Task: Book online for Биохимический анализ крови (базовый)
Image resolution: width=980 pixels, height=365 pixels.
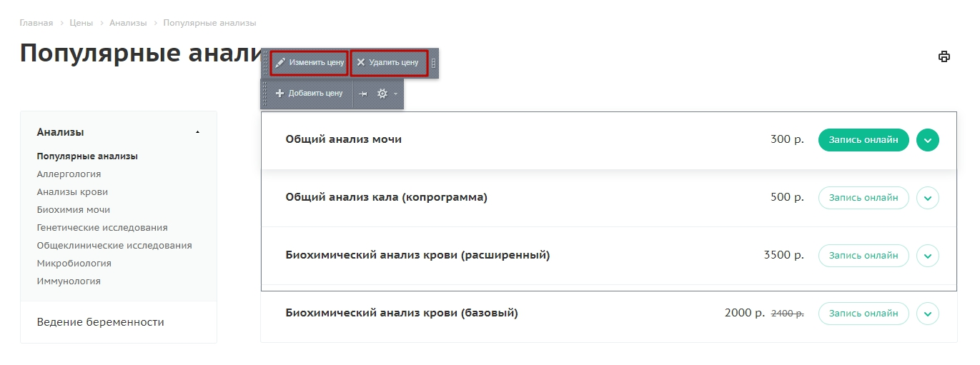Action: click(863, 314)
